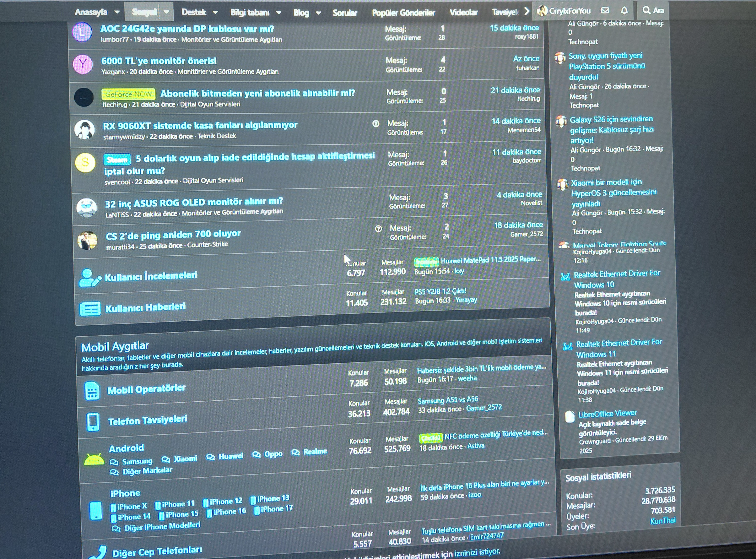Open the Oppo sub-forum link
This screenshot has height=559, width=756.
[x=273, y=454]
